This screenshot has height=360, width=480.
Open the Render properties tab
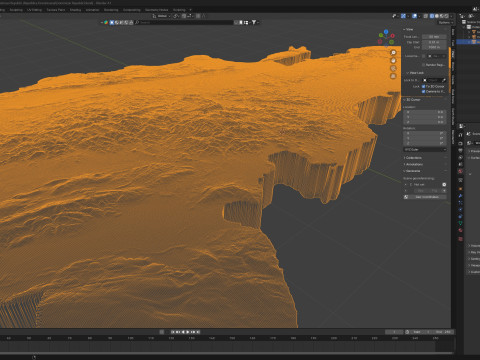tap(460, 143)
